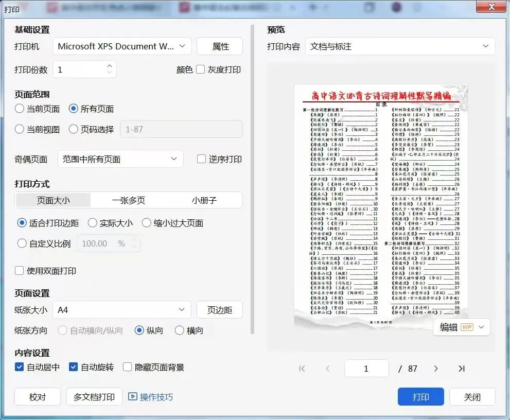Switch to 一张多页 tab
Image resolution: width=510 pixels, height=420 pixels.
click(x=129, y=200)
